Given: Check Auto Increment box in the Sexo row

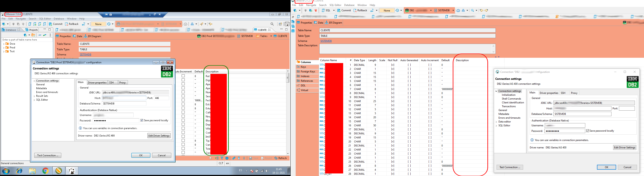Looking at the screenshot, I should (183, 96).
